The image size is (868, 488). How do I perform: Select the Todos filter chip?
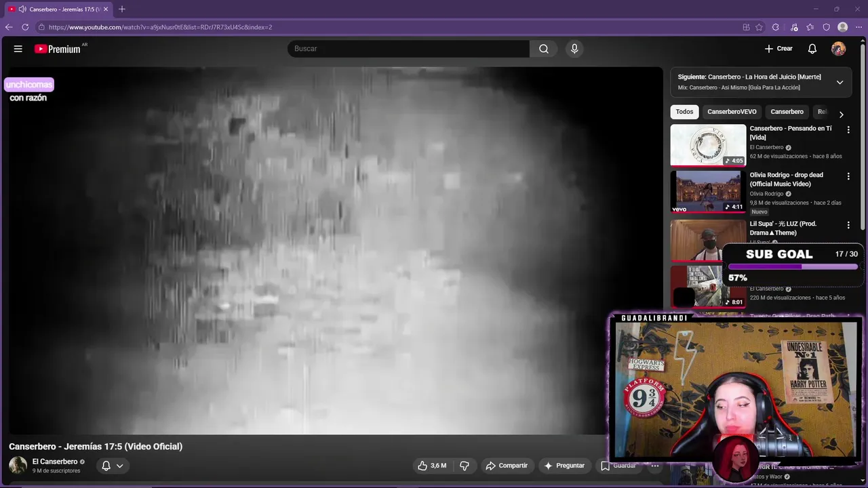pos(684,112)
